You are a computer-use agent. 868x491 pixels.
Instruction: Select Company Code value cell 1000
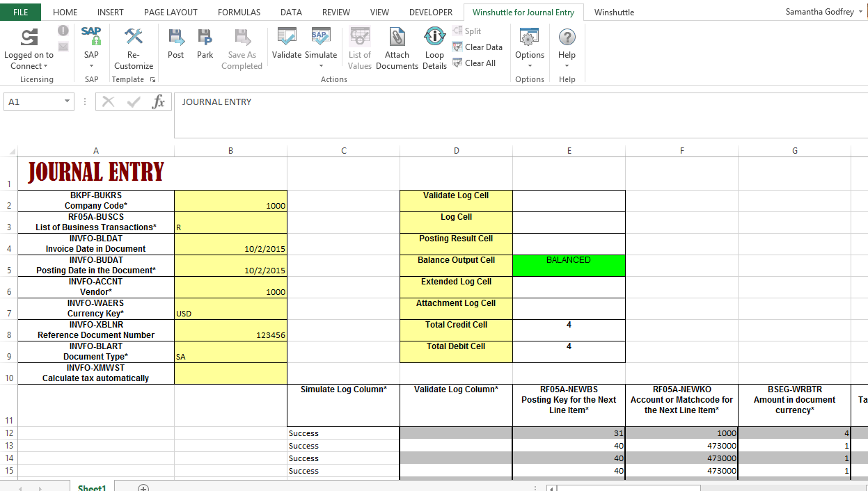(230, 201)
